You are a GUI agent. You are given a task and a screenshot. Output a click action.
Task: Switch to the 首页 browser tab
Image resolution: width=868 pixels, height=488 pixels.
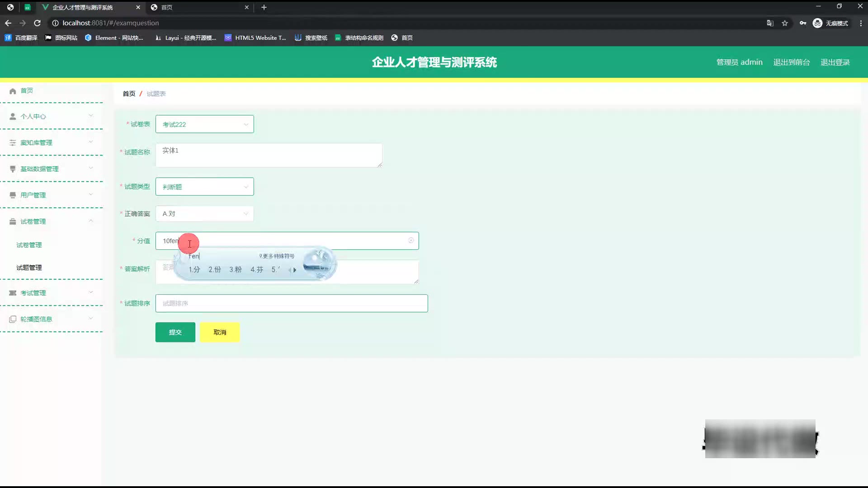point(199,7)
